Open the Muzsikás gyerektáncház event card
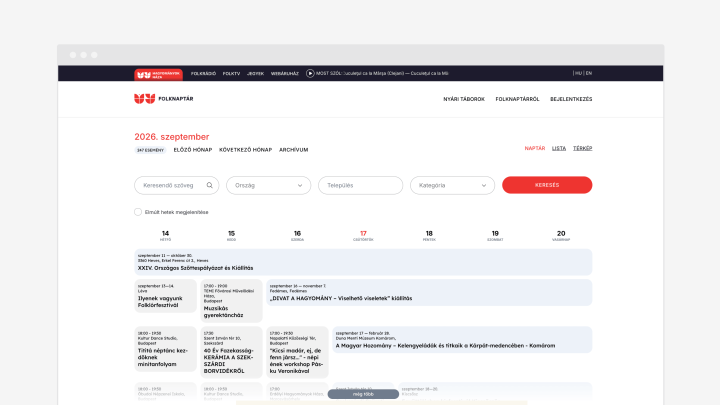This screenshot has width=720, height=405. tap(231, 301)
